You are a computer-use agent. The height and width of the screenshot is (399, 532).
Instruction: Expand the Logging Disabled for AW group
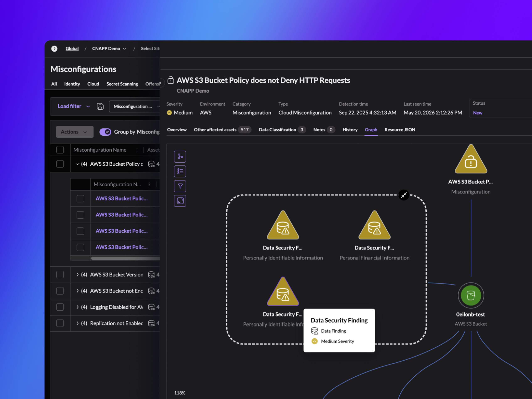tap(77, 307)
